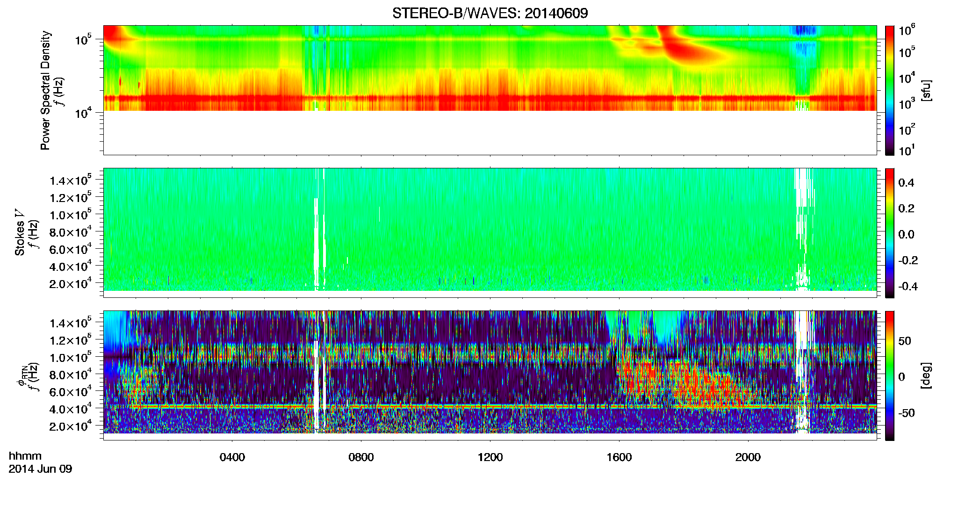
Task: Click 2.0×10^4 tick on Stokes V axis
Action: point(70,284)
